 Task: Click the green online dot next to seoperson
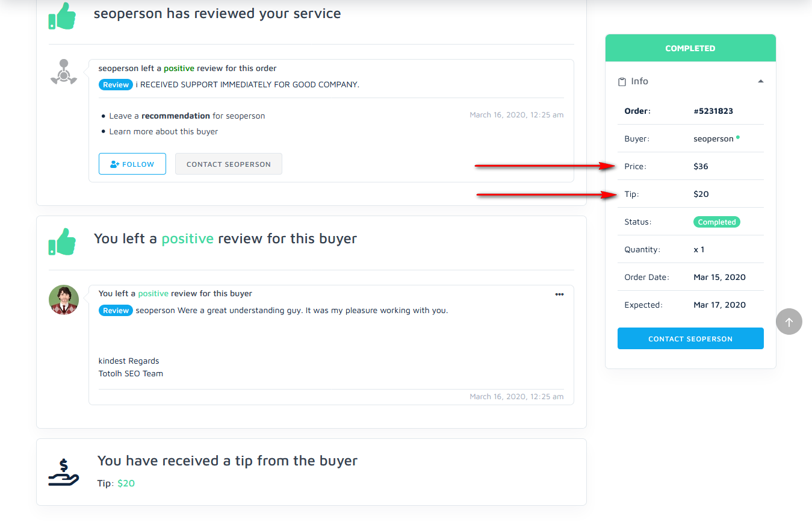click(x=738, y=137)
